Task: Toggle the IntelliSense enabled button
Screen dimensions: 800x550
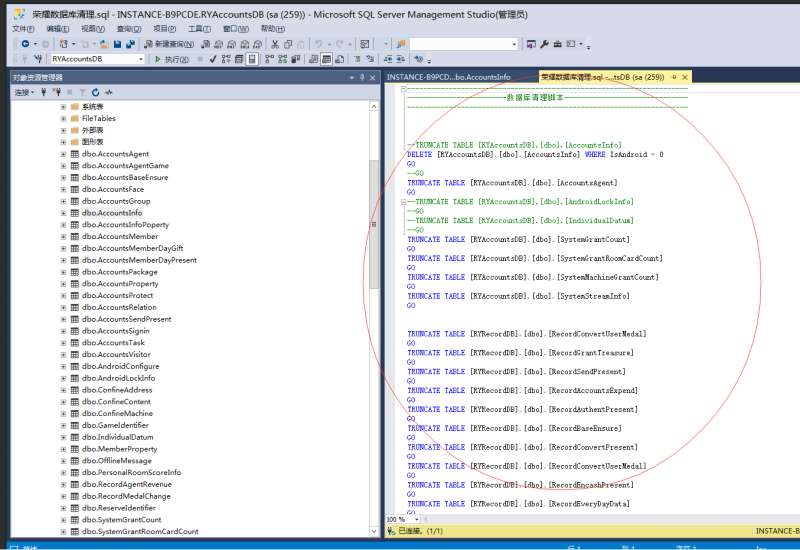Action: [x=252, y=59]
